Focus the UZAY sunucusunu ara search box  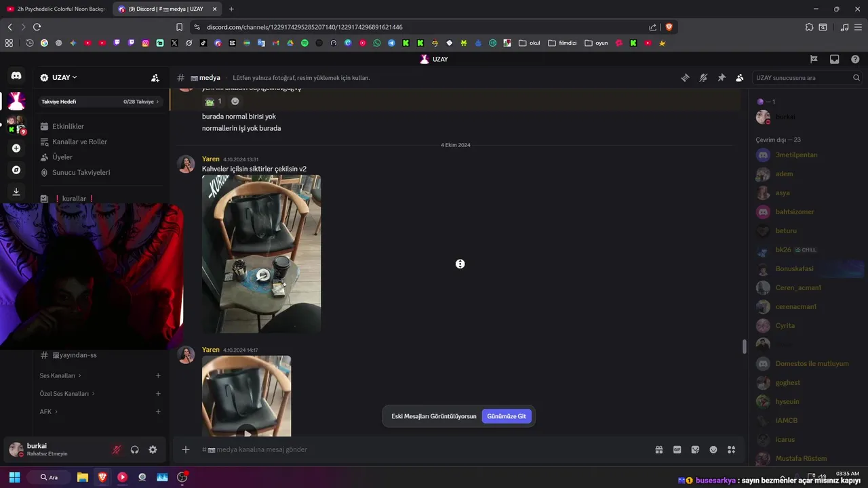point(807,78)
